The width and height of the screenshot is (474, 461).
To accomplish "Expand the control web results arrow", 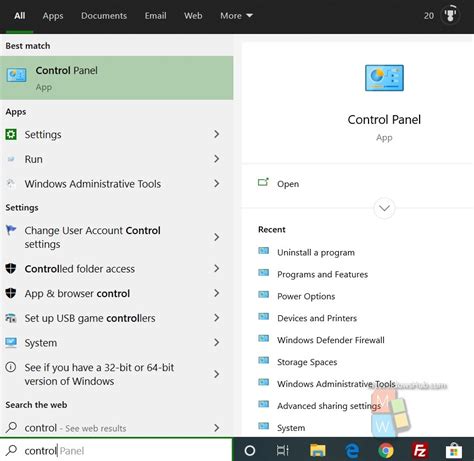I will (x=217, y=428).
